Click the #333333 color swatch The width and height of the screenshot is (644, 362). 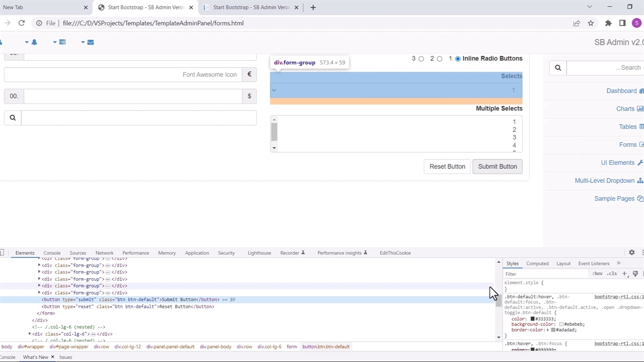point(533,319)
